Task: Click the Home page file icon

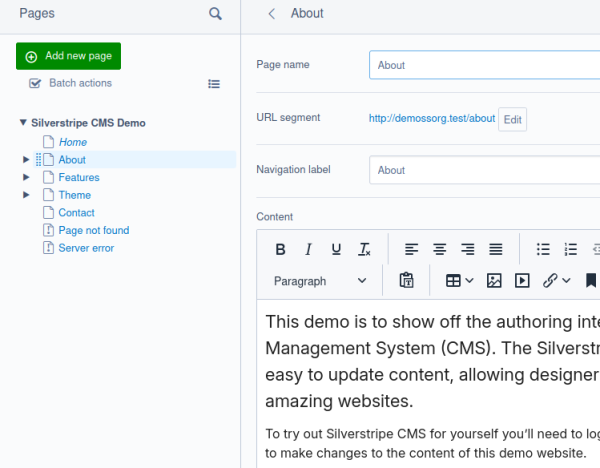Action: point(48,142)
